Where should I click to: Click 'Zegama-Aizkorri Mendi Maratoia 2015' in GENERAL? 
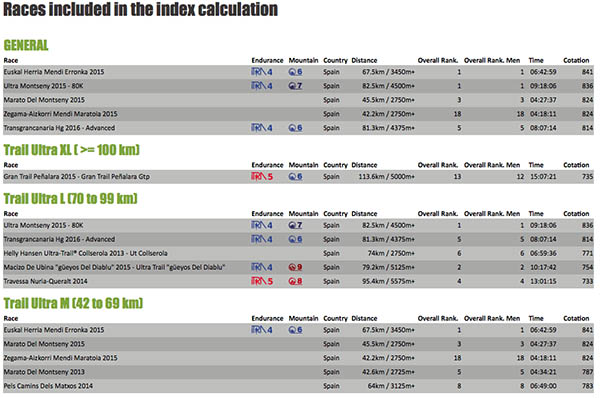60,114
